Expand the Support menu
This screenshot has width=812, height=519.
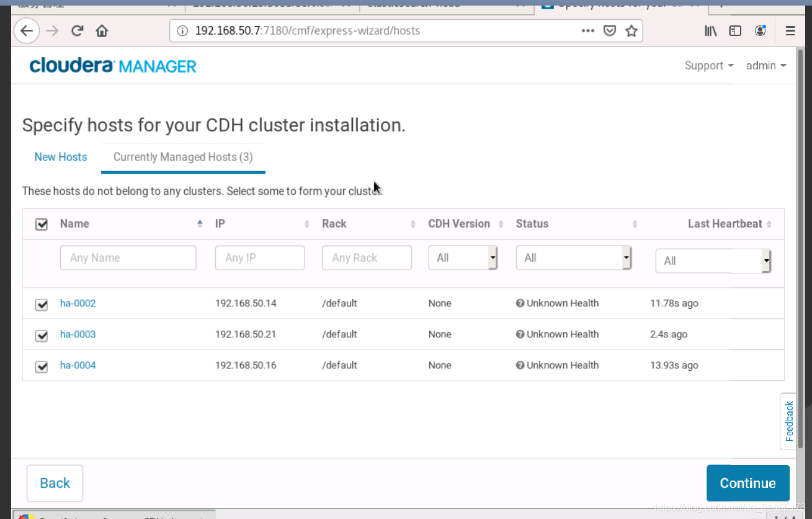(x=709, y=65)
